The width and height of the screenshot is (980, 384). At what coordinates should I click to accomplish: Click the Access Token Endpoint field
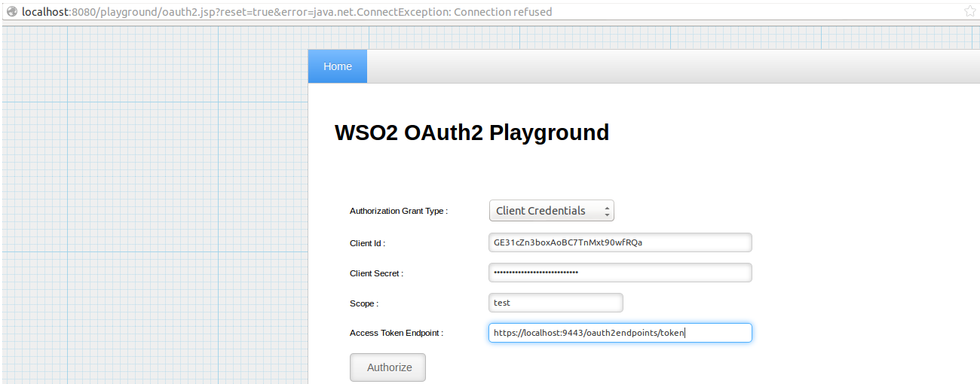tap(620, 333)
